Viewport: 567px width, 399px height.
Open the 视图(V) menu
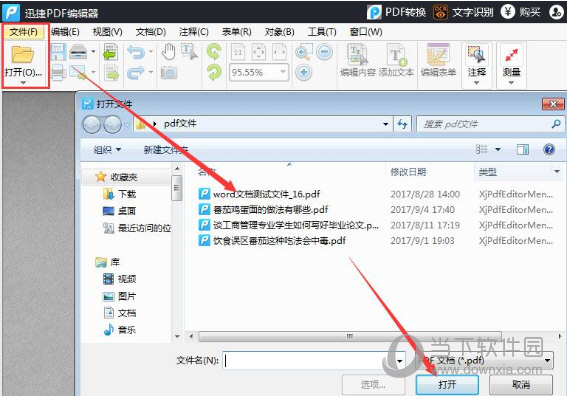point(107,32)
